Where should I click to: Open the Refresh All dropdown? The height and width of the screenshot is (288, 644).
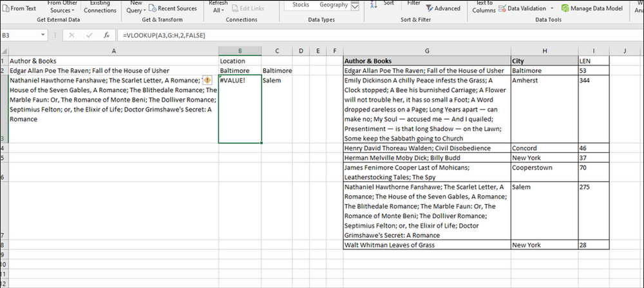click(218, 7)
